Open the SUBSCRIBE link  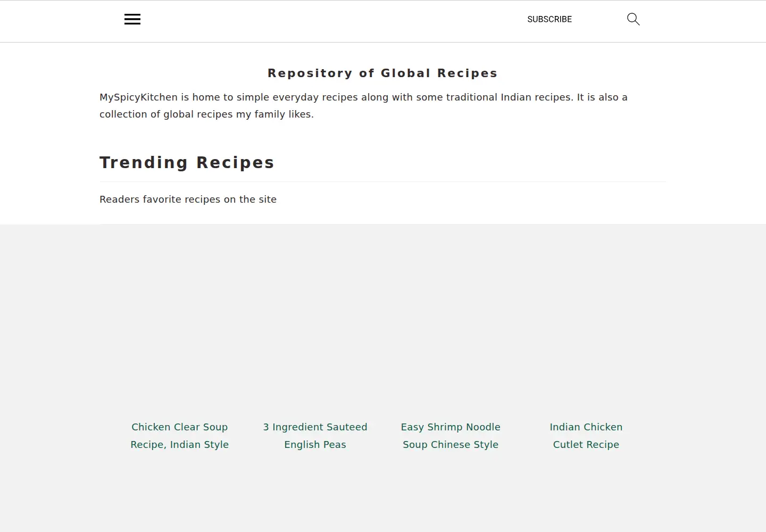(549, 19)
